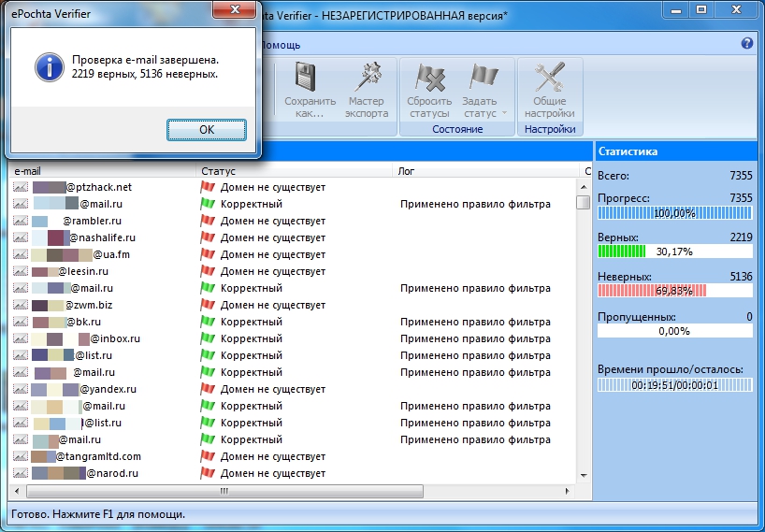Click the horizontal scroll right arrow
Viewport: 765px width, 532px height.
click(x=568, y=491)
